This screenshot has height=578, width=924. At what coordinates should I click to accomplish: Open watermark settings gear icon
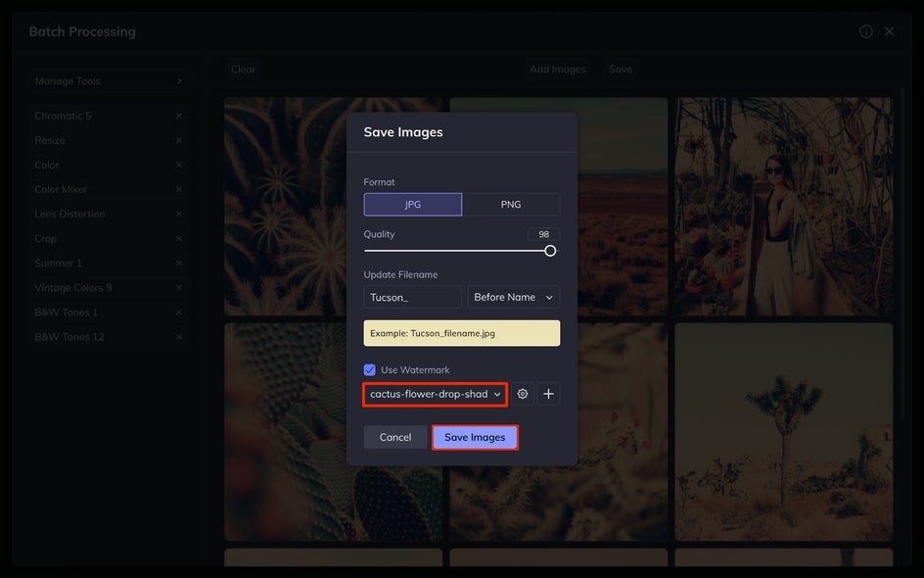point(522,394)
